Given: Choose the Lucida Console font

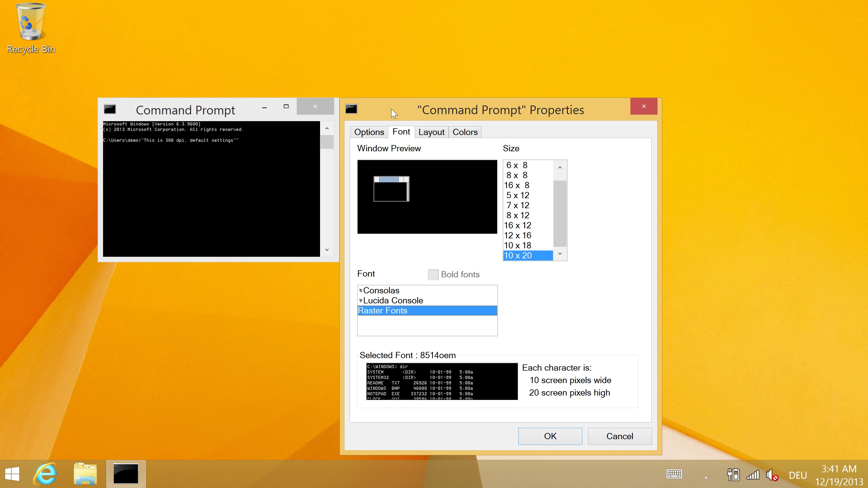Looking at the screenshot, I should tap(427, 300).
